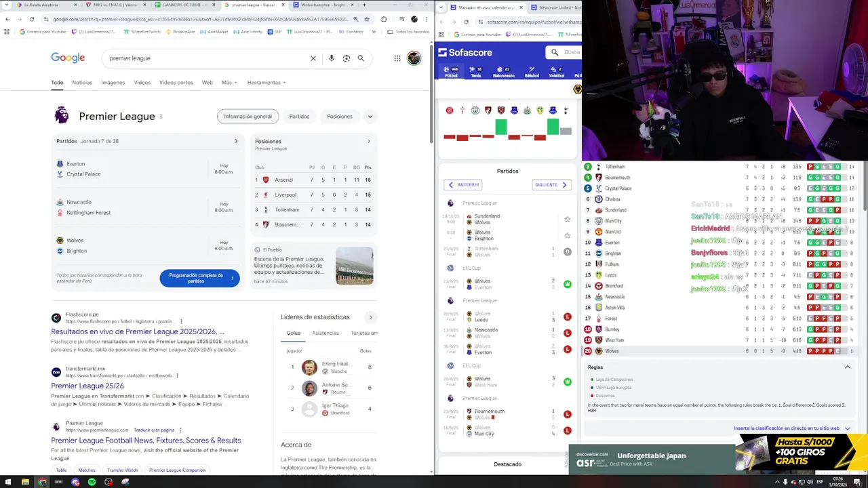Select the Tenis sport in Sofascore
Image resolution: width=868 pixels, height=488 pixels.
(476, 72)
